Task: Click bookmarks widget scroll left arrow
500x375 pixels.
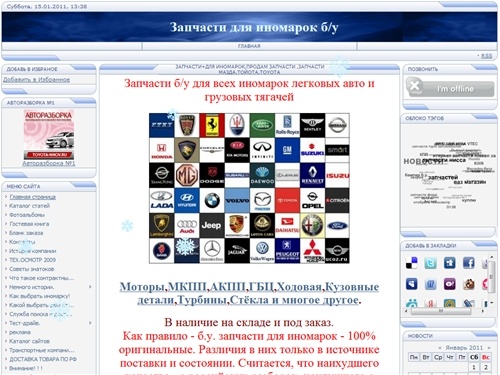Action: coord(407,311)
